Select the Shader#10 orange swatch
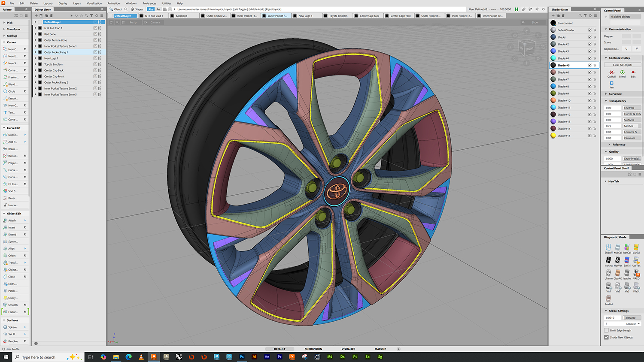Screen dimensions: 644x362 [x=553, y=100]
